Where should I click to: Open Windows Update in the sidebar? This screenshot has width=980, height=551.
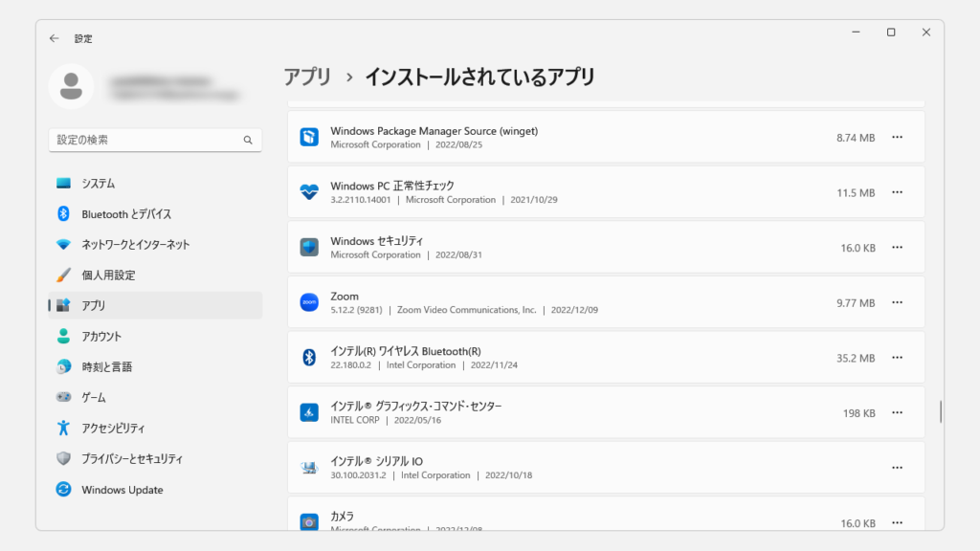[155, 489]
